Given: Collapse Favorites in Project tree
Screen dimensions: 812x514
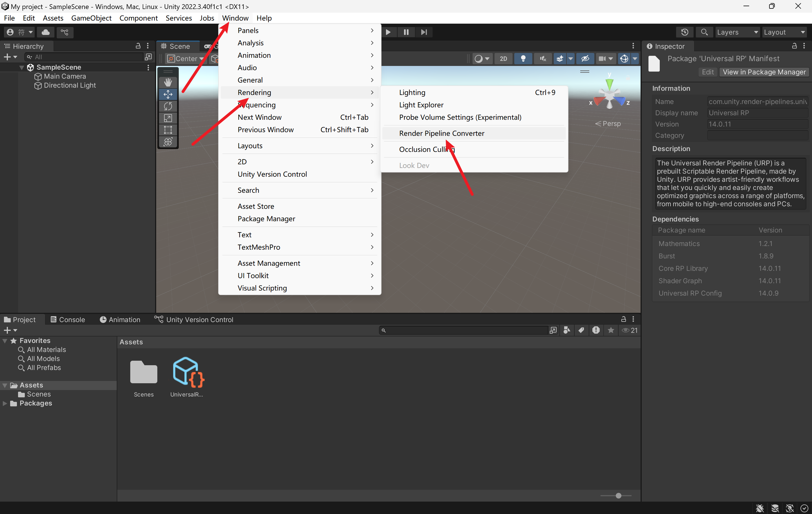Looking at the screenshot, I should (5, 341).
